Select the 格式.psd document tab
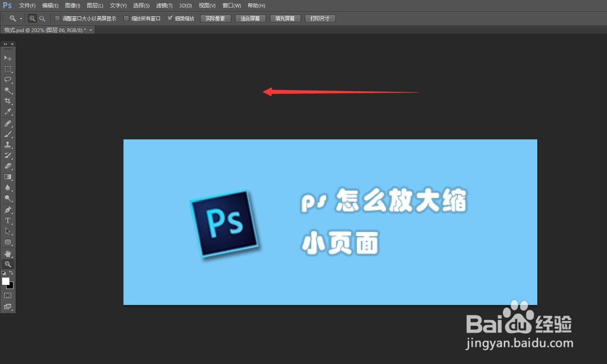 coord(45,30)
